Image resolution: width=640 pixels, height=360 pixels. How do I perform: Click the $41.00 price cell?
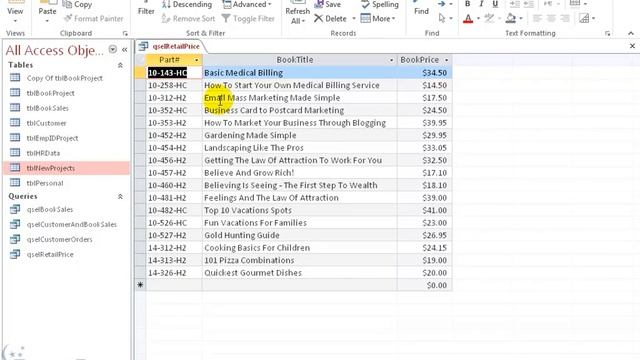coord(424,210)
